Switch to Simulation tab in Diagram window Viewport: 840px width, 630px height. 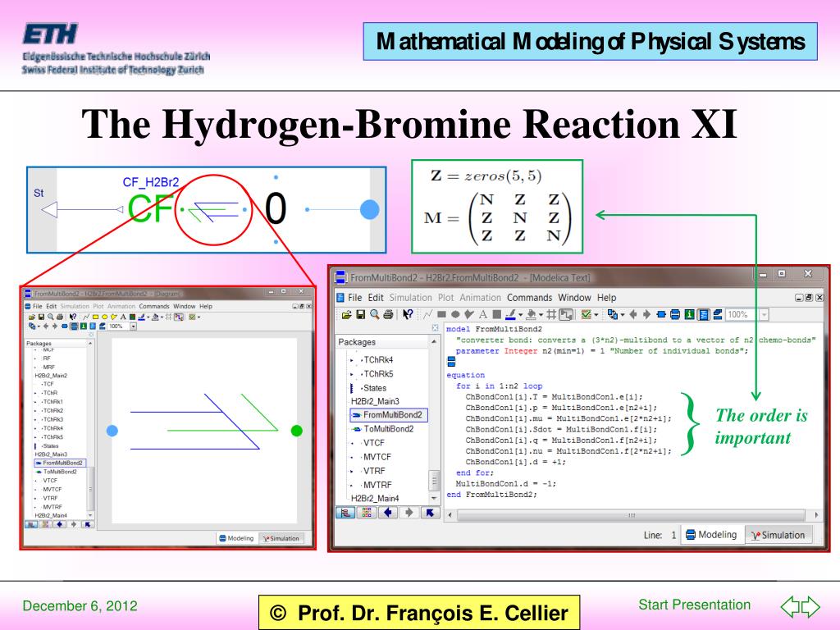281,538
